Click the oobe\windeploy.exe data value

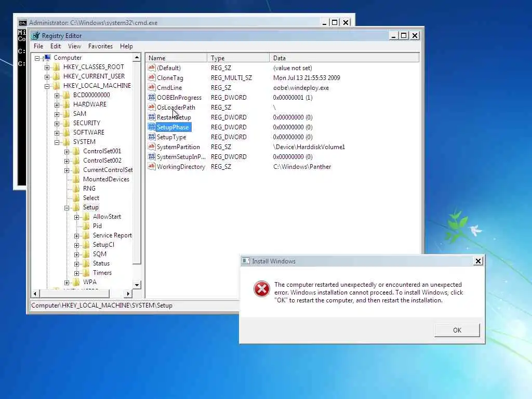301,87
